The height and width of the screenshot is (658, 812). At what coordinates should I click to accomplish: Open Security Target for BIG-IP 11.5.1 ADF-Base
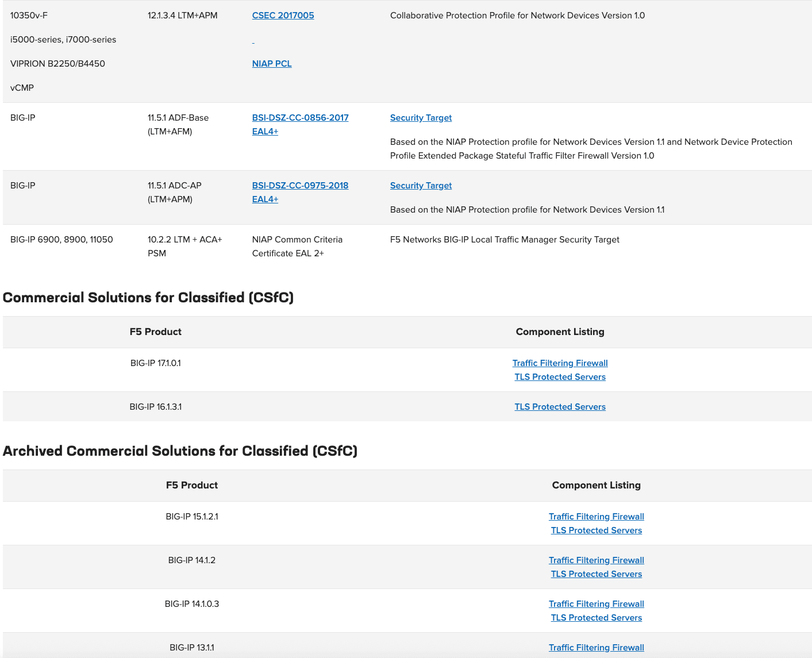click(421, 117)
